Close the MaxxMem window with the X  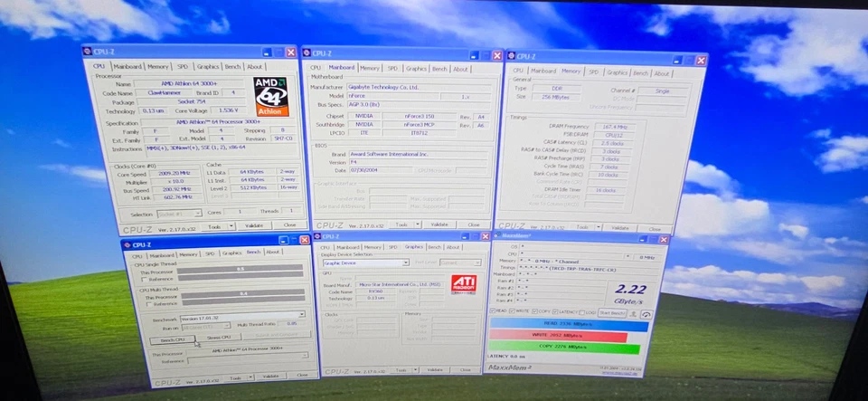[664, 239]
